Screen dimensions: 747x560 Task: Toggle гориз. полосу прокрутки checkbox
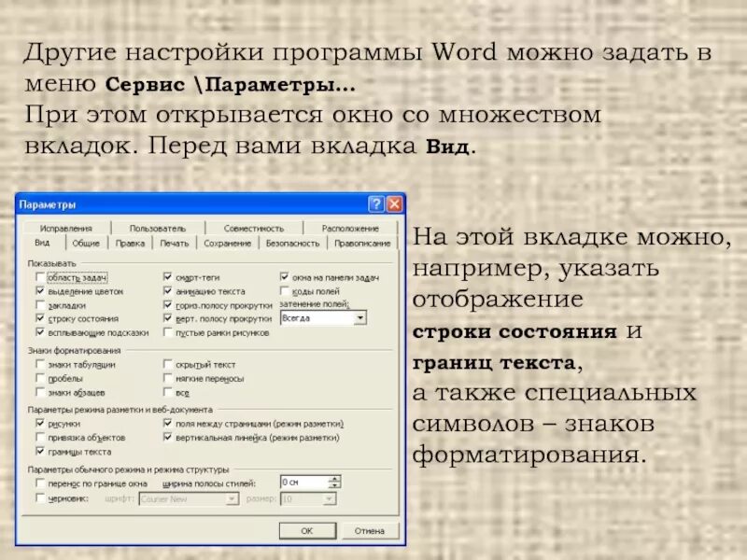tap(168, 305)
